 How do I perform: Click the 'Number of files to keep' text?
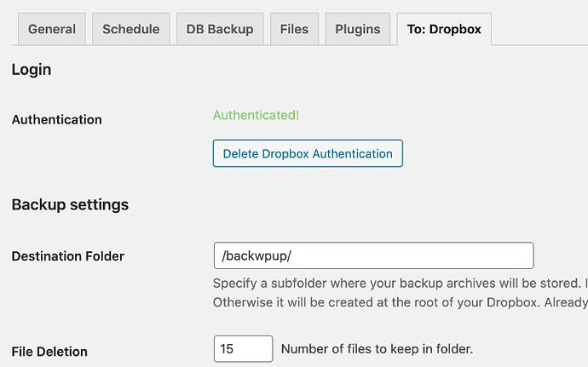377,349
